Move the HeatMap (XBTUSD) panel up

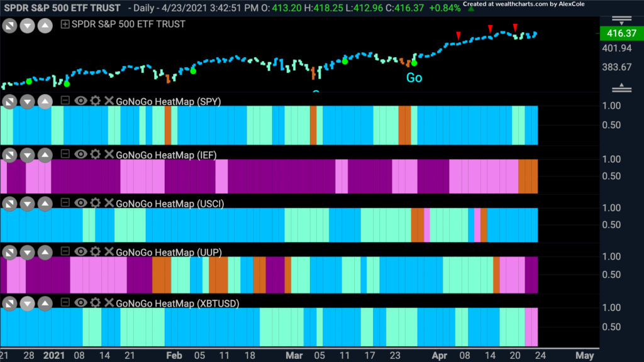coord(45,304)
